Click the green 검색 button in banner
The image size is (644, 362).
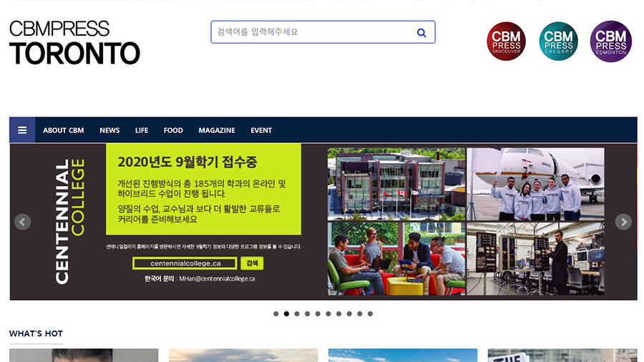pyautogui.click(x=252, y=263)
